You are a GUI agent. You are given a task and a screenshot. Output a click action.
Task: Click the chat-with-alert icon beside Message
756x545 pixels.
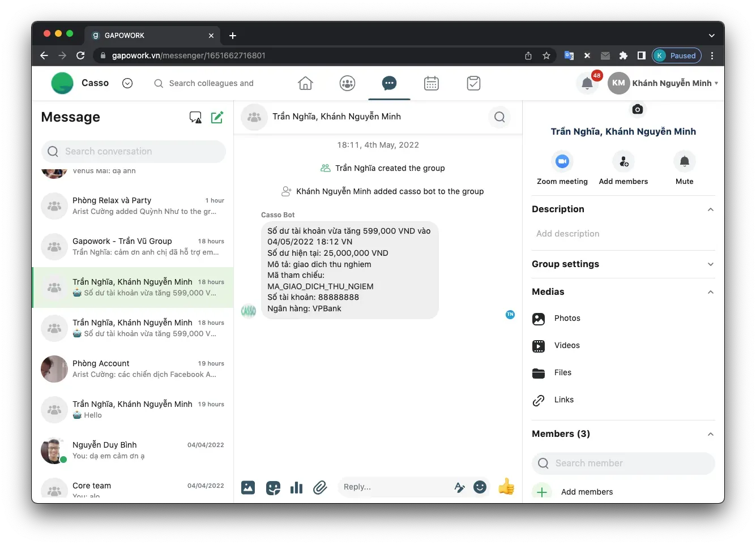click(195, 117)
